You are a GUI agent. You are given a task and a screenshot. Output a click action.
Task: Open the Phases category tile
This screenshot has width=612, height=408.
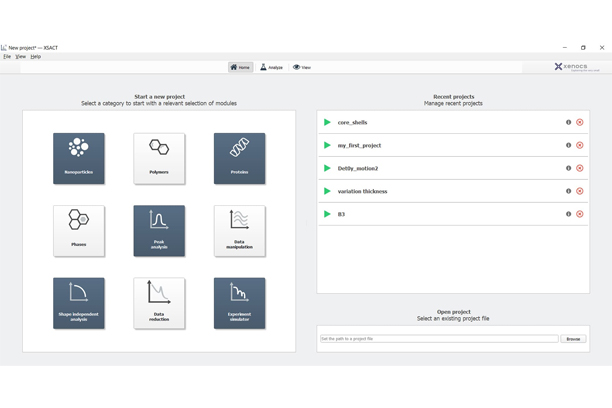(x=79, y=231)
